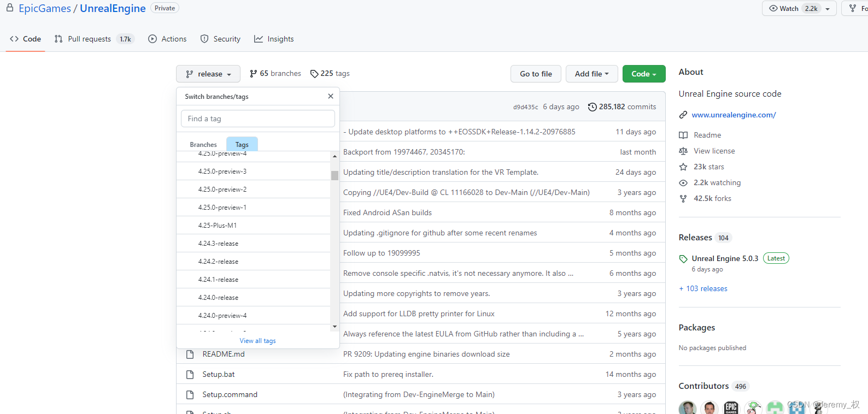Select tag 4.24.0-preview-4

[x=254, y=316]
